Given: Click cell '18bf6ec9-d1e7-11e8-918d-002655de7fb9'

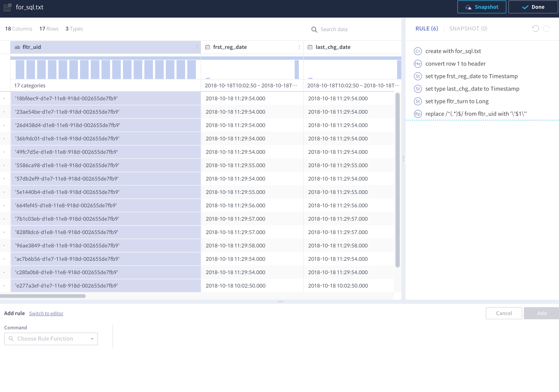Looking at the screenshot, I should tap(105, 98).
